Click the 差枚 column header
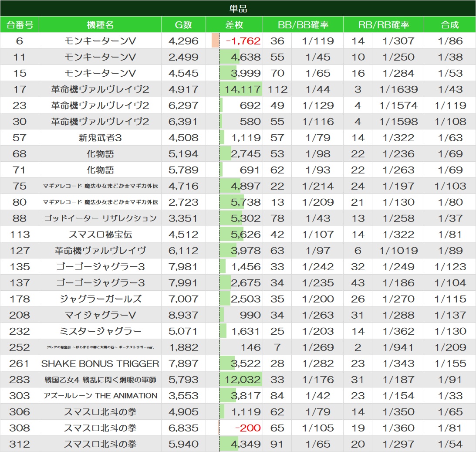Screen dimensions: 476x452 point(234,24)
